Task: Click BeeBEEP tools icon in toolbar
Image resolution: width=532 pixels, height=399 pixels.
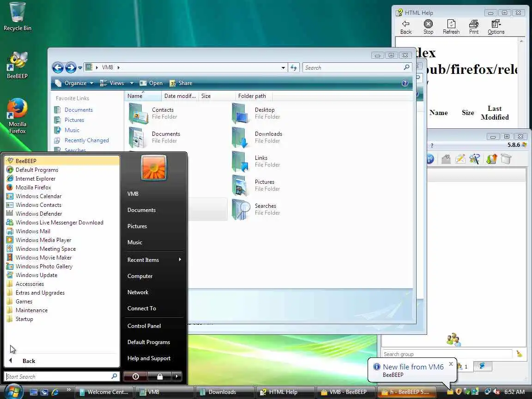Action: 475,159
